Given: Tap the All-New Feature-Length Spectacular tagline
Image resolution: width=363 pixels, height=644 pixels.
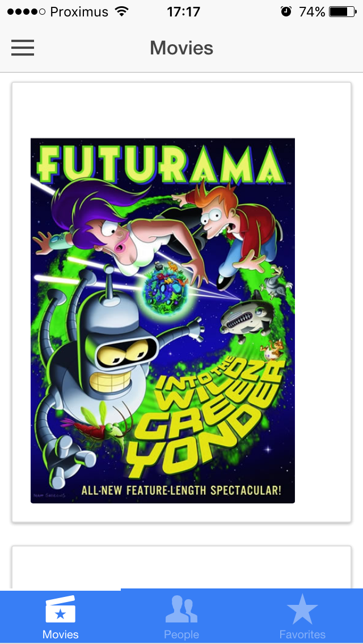Looking at the screenshot, I should 181,490.
